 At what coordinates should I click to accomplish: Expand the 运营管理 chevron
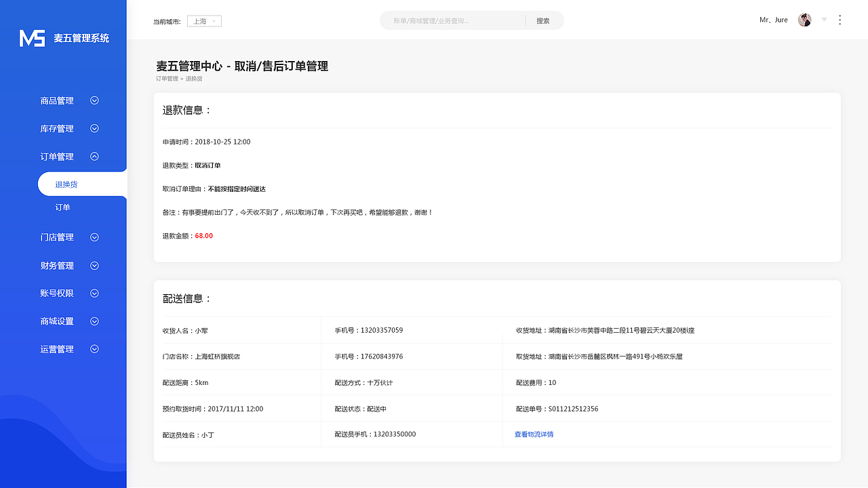[x=95, y=349]
